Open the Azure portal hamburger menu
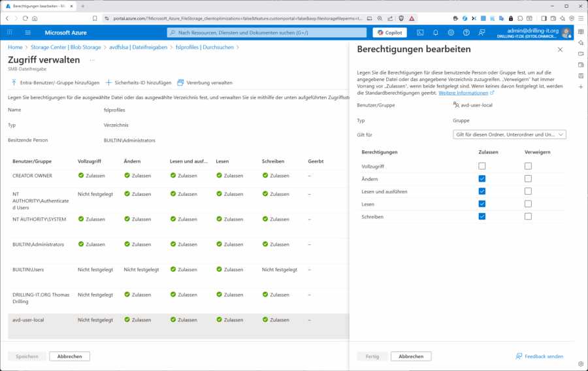The image size is (588, 371). [27, 33]
